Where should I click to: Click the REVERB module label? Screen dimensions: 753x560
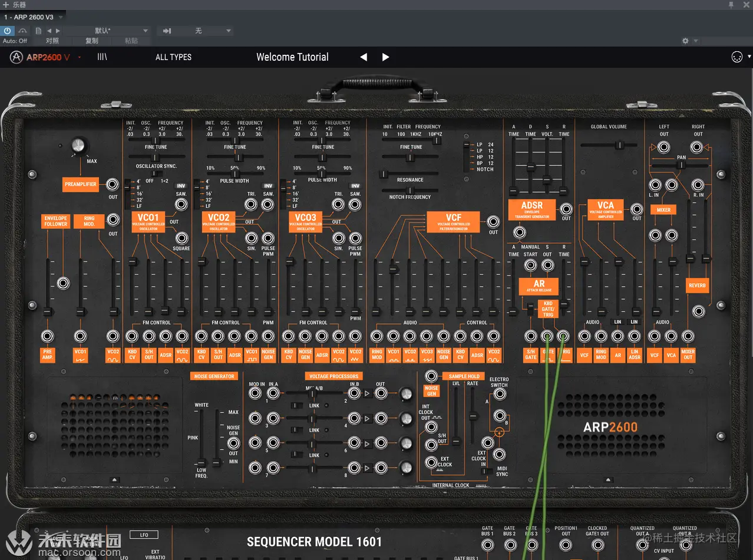pos(697,286)
